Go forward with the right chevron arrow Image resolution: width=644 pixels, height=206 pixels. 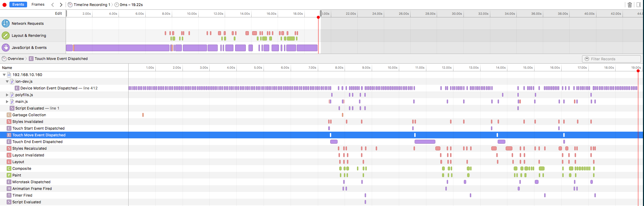pyautogui.click(x=61, y=5)
